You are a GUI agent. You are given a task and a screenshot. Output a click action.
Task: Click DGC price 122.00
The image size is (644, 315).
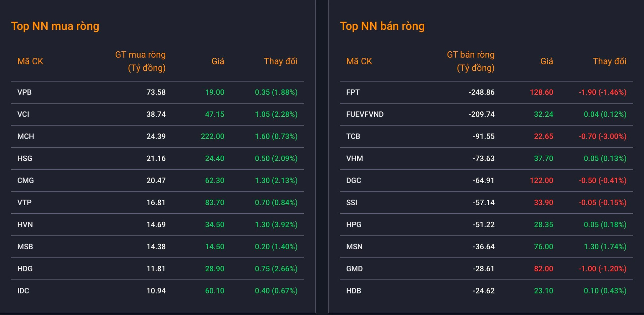coord(542,180)
